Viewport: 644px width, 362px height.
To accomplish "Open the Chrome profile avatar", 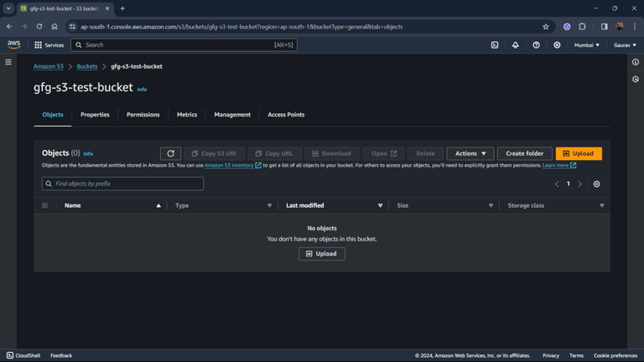I will coord(620,27).
